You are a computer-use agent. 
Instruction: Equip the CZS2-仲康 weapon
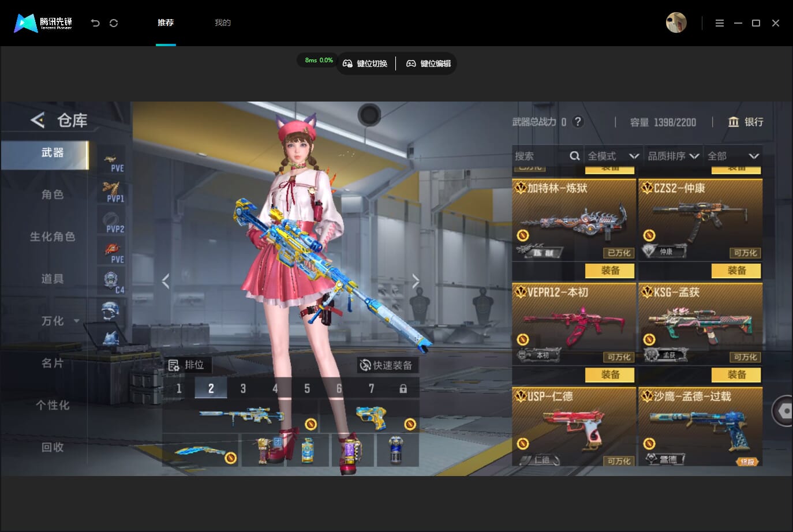point(736,271)
